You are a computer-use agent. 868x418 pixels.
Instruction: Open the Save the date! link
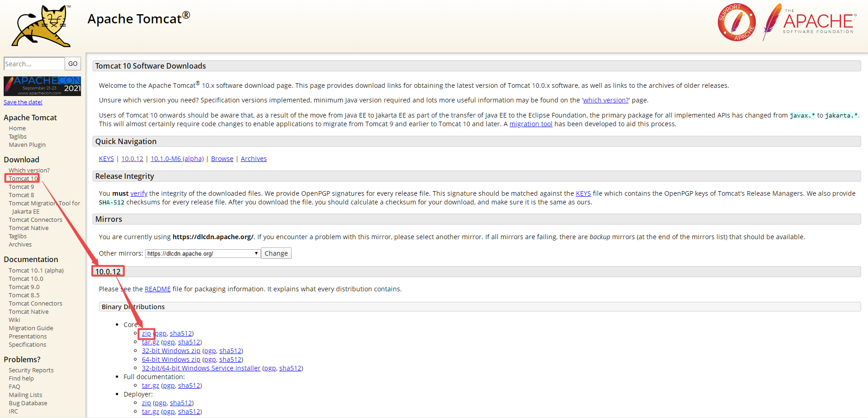pos(23,102)
